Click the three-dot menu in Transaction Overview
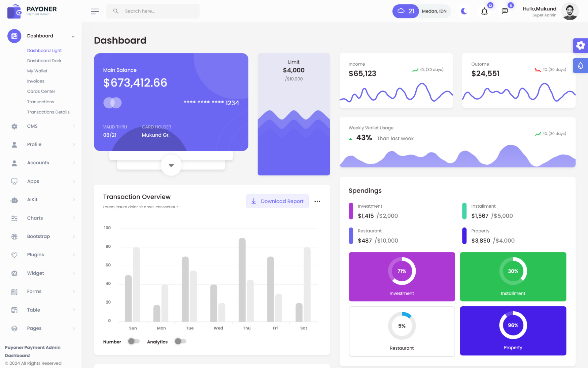 (x=317, y=201)
